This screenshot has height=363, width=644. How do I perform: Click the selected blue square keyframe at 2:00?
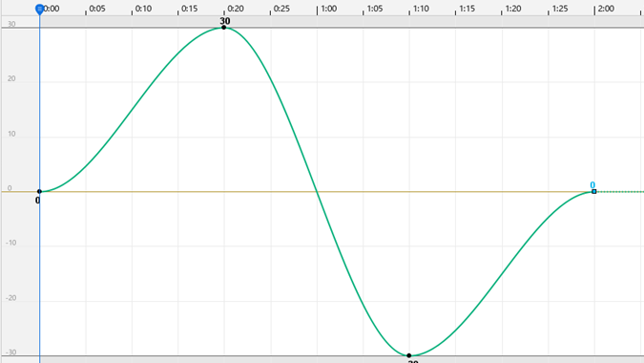tap(593, 192)
